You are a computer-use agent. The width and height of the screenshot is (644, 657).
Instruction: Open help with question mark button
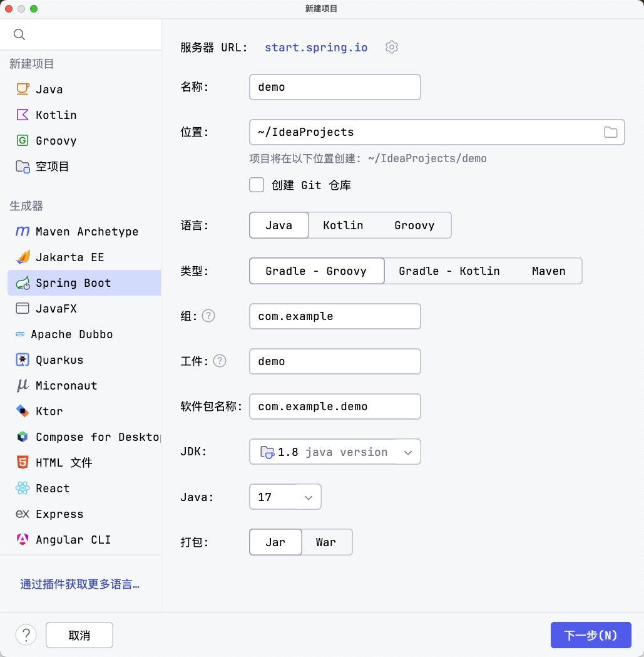coord(26,635)
